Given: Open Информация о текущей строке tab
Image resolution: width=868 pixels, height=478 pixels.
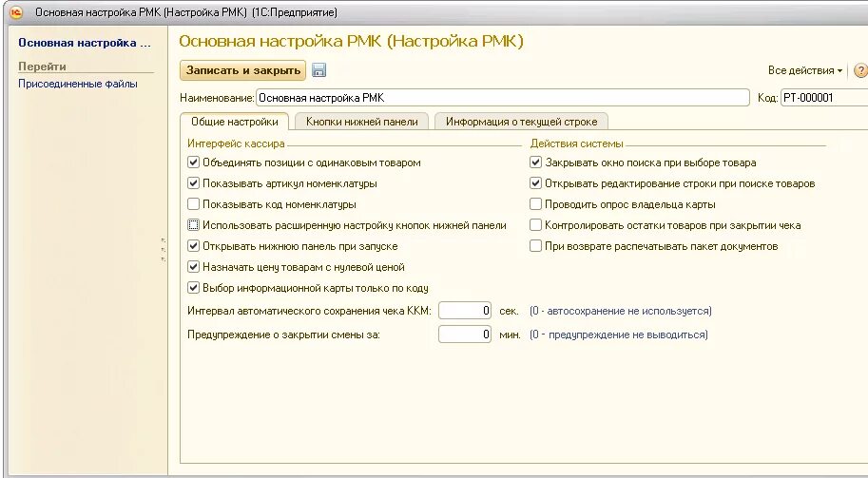Looking at the screenshot, I should (x=521, y=122).
